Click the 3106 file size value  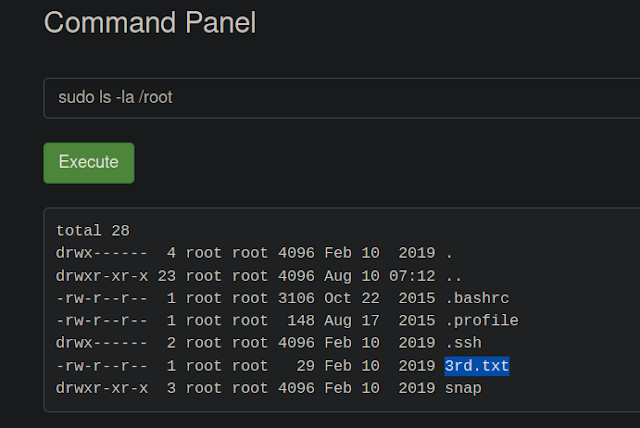pos(296,298)
